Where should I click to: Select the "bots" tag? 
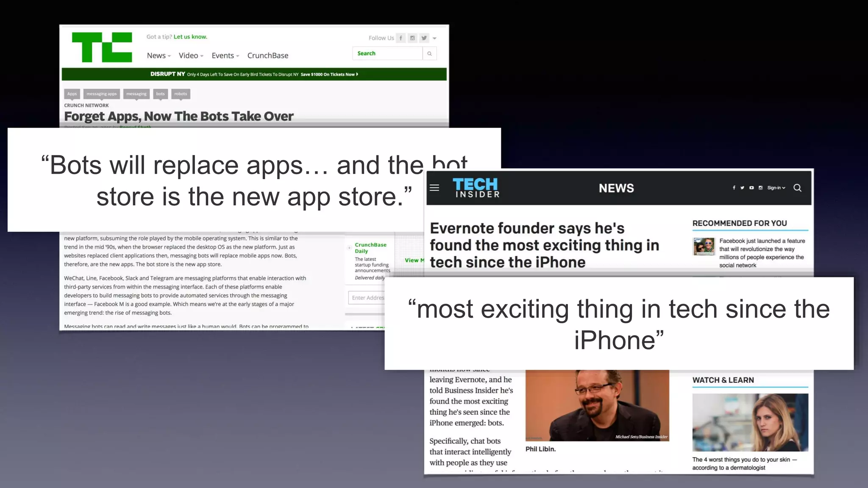(160, 94)
